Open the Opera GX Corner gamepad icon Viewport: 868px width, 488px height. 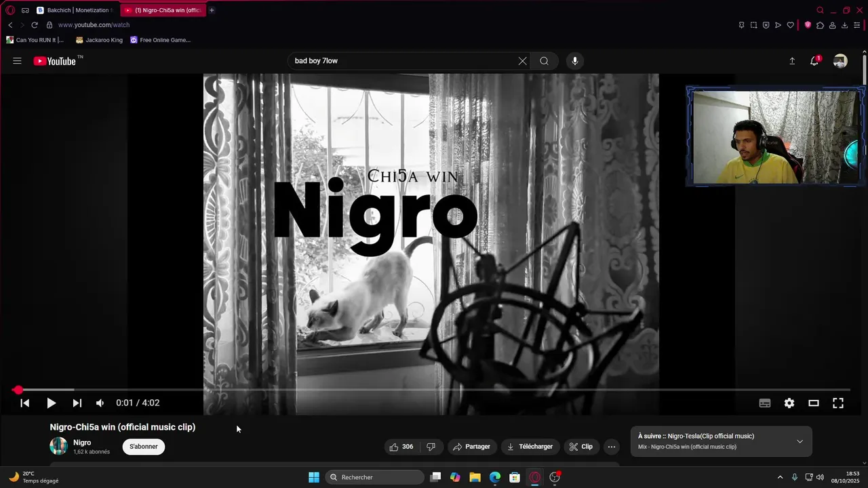(x=25, y=10)
